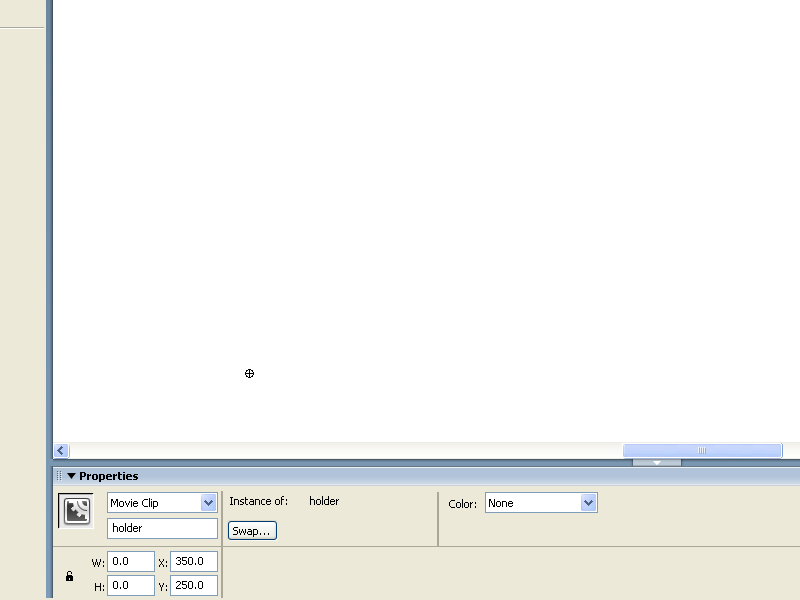The width and height of the screenshot is (800, 600).
Task: Click the horizontal scrollbar thumb
Action: click(x=702, y=451)
